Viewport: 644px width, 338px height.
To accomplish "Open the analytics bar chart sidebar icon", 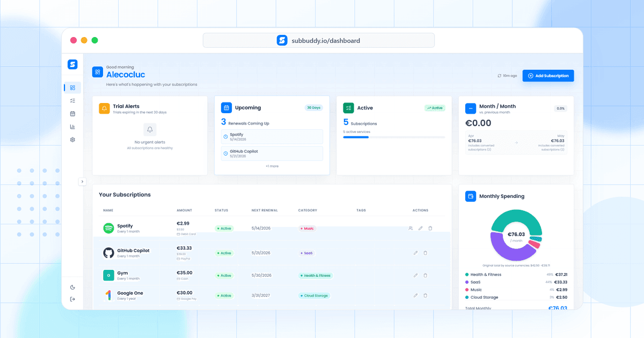I will 72,127.
